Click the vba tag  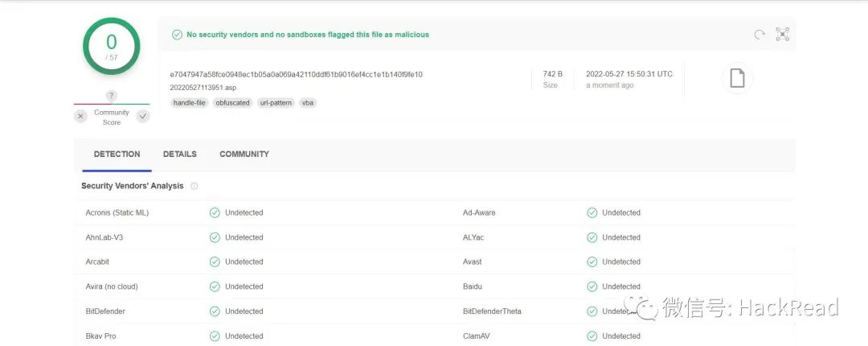308,102
